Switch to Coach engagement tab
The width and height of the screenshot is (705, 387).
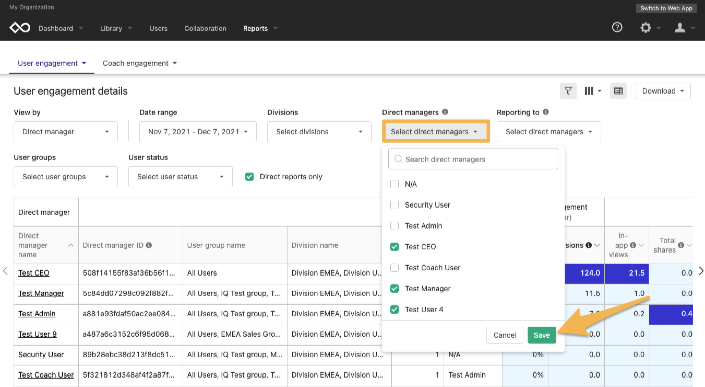coord(139,63)
